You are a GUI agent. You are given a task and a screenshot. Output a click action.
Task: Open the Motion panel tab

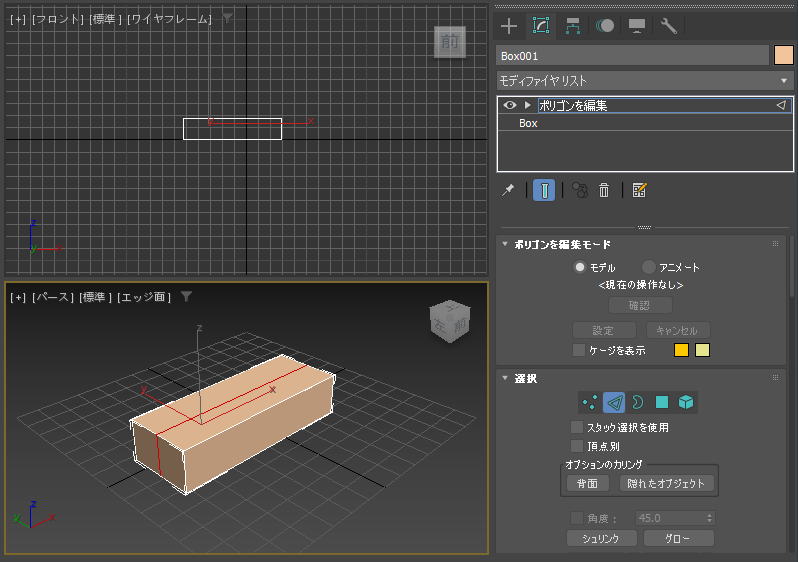[x=605, y=26]
